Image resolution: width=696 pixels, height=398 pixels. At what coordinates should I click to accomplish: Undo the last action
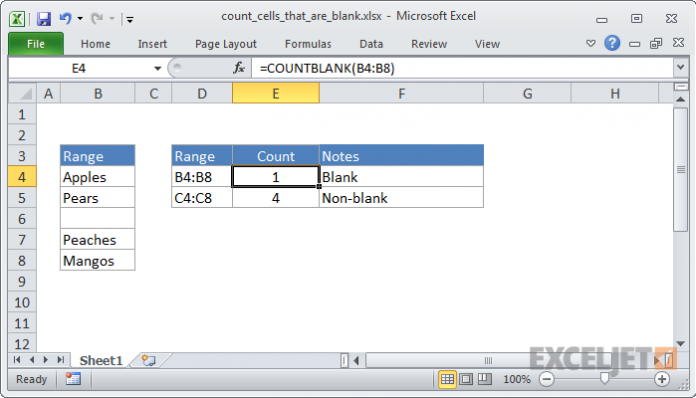[x=65, y=19]
